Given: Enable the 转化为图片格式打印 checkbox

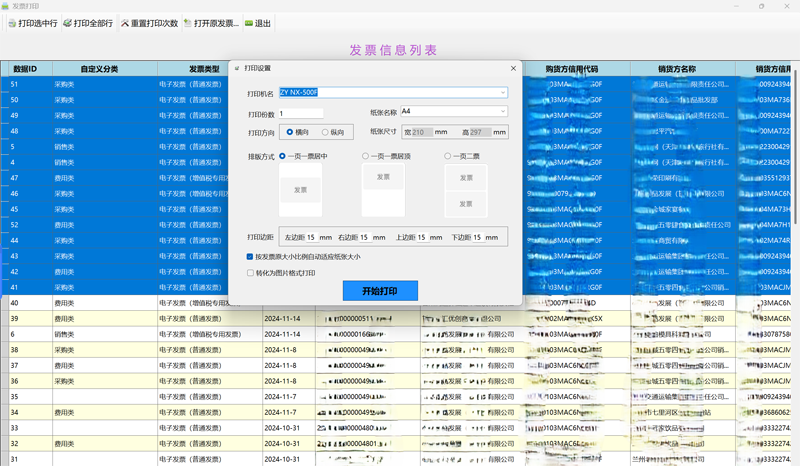Looking at the screenshot, I should pos(250,273).
